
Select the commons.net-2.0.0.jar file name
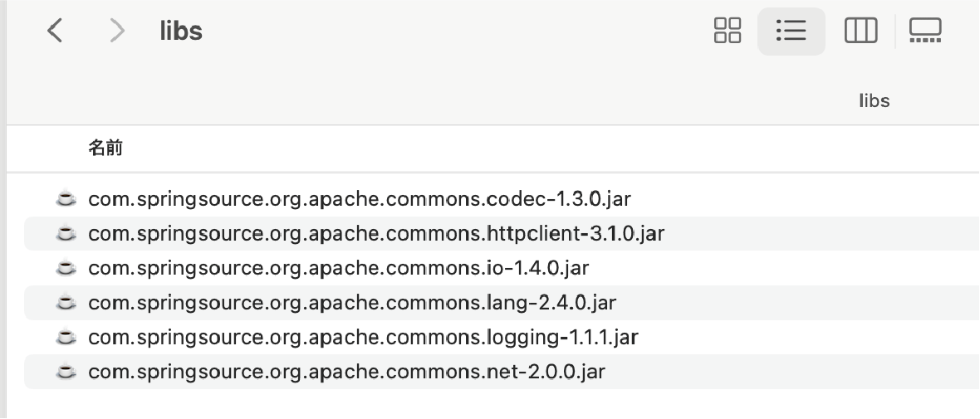point(346,372)
